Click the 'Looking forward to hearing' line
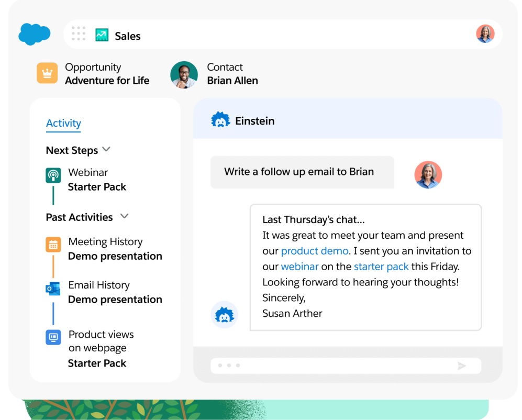Viewport: 522px width, 420px height. click(x=360, y=282)
